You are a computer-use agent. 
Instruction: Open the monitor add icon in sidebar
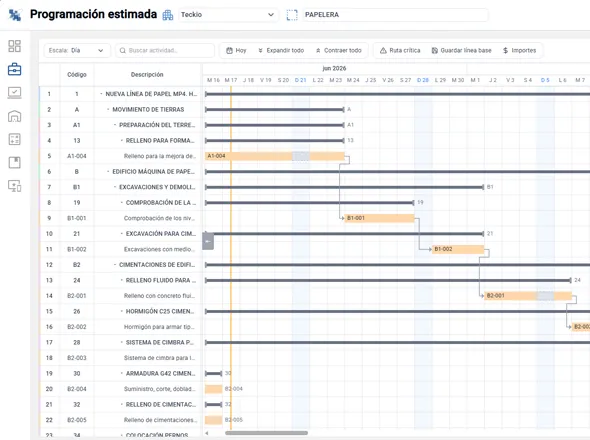coord(14,186)
